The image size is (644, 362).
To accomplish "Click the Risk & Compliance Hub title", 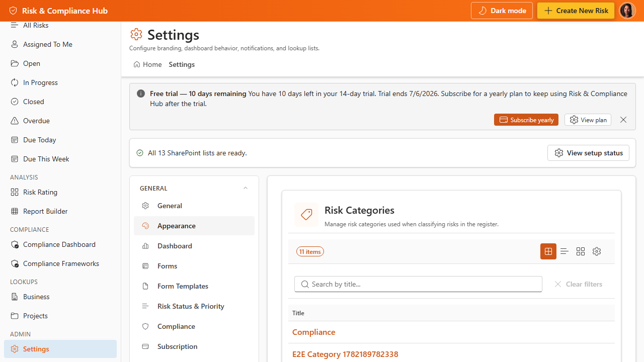I will tap(65, 11).
